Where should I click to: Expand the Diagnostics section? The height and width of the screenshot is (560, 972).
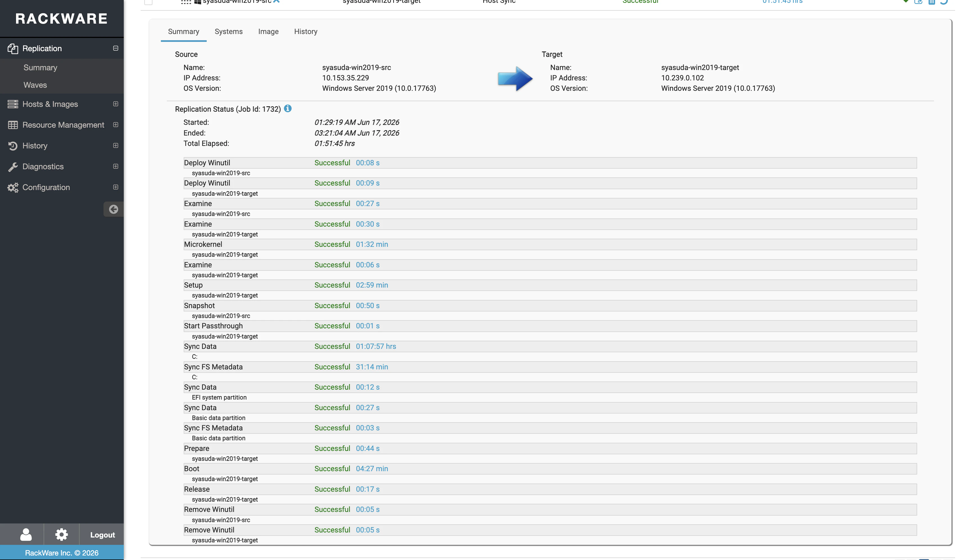click(115, 166)
